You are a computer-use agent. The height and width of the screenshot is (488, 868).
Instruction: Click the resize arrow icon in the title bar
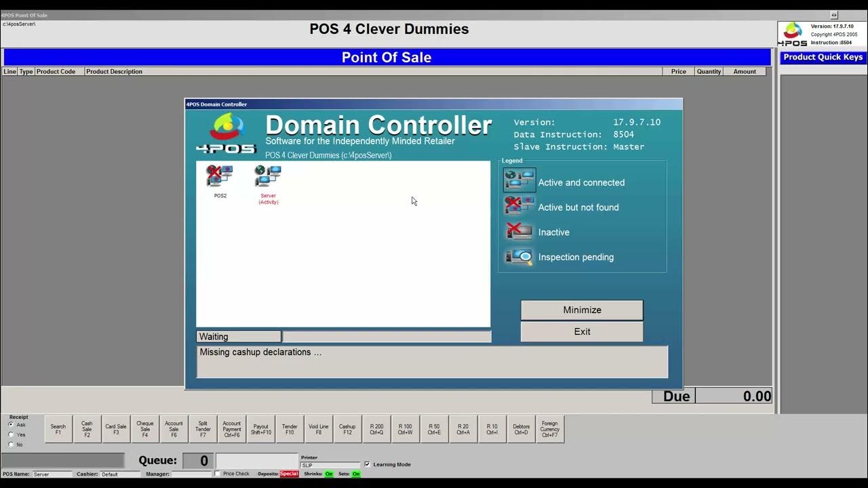point(834,15)
